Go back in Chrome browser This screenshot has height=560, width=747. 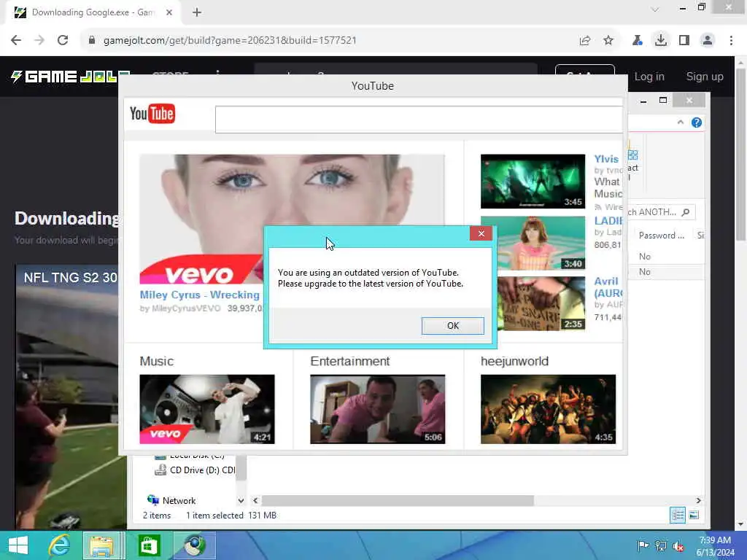click(x=16, y=41)
